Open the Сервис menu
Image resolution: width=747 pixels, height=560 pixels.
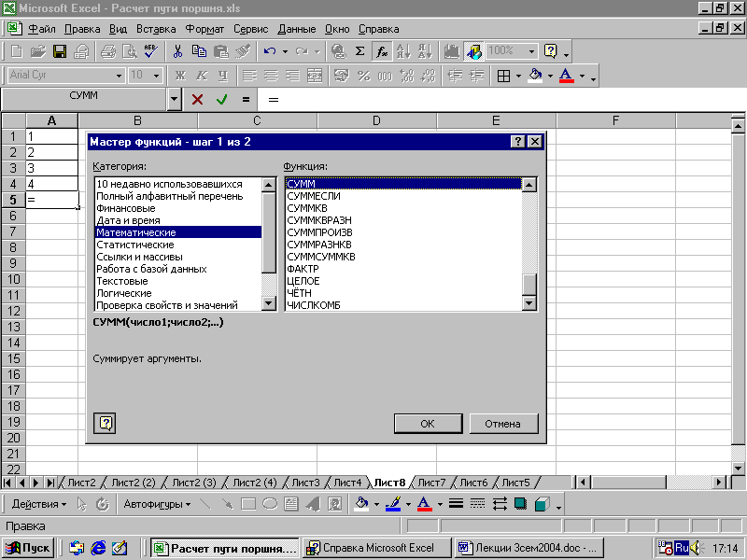pyautogui.click(x=250, y=29)
